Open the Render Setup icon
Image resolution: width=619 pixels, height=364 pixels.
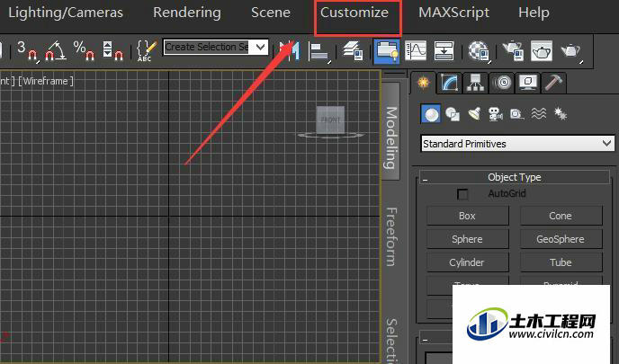(x=513, y=51)
